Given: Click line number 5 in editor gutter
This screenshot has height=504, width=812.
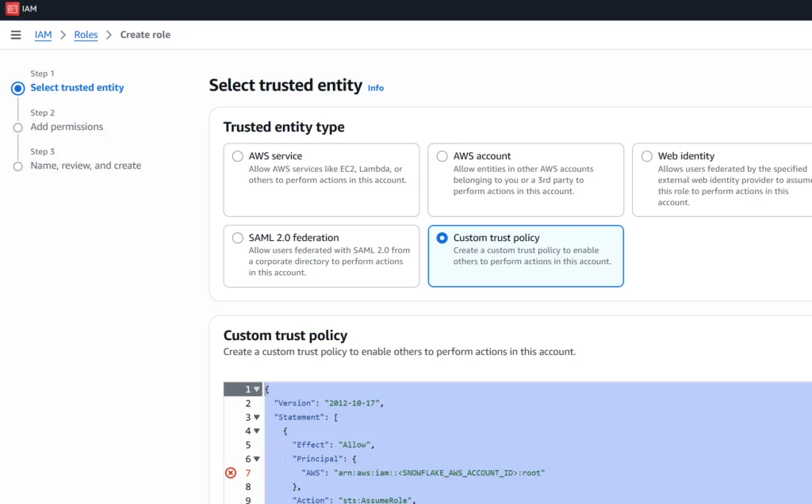Looking at the screenshot, I should click(248, 445).
